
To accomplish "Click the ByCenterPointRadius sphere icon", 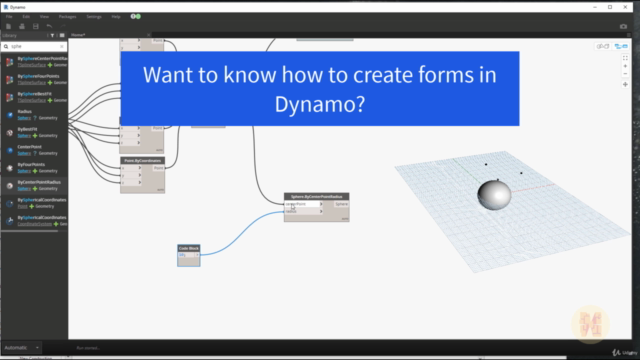I will [10, 186].
